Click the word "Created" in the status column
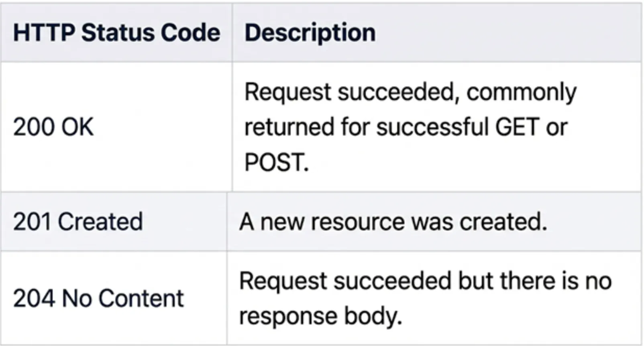Image resolution: width=644 pixels, height=346 pixels. coord(100,222)
